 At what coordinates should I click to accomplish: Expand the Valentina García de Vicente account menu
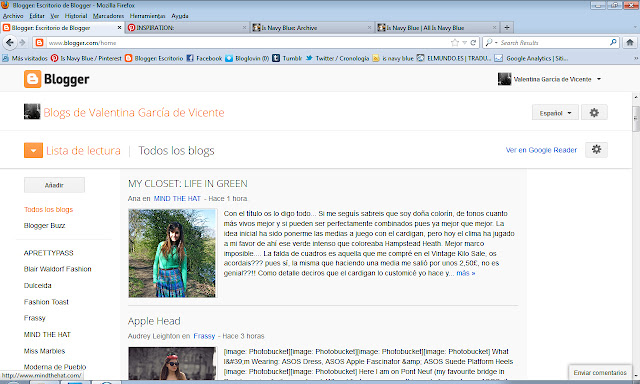[x=599, y=79]
